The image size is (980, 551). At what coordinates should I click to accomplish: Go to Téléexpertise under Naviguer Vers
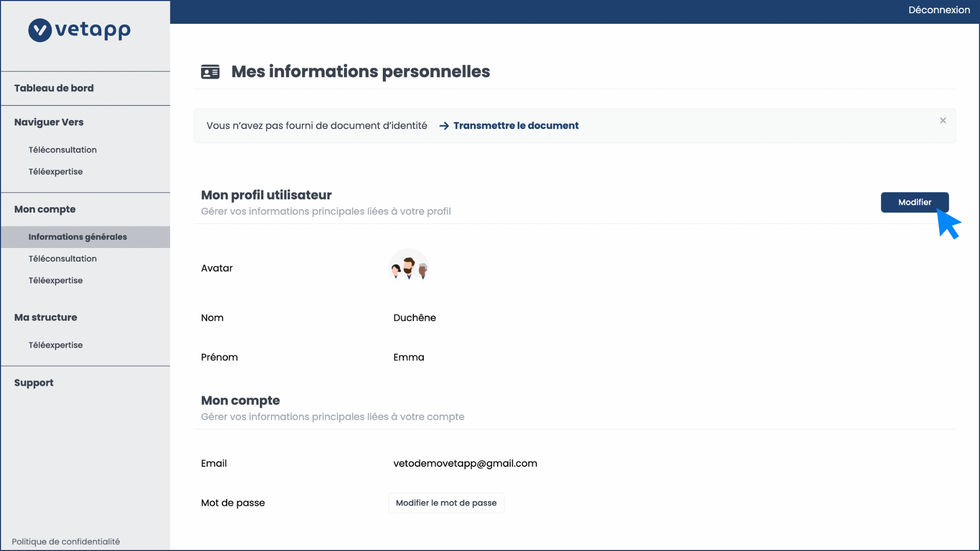click(x=56, y=172)
